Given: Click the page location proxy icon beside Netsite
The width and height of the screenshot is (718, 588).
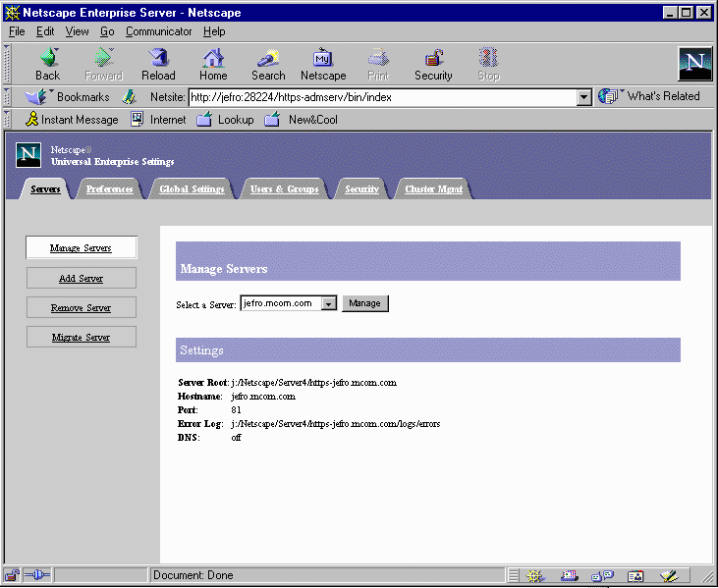Looking at the screenshot, I should click(130, 96).
